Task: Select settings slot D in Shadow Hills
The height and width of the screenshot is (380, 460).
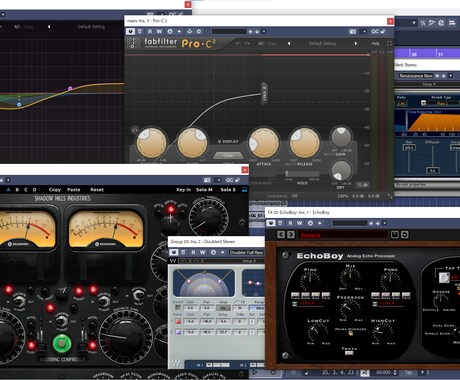Action: tap(35, 190)
